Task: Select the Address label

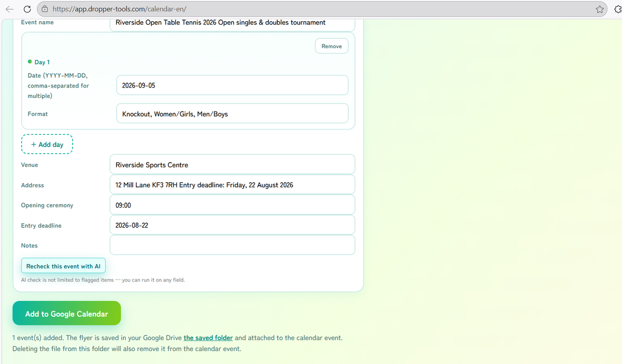Action: (33, 185)
